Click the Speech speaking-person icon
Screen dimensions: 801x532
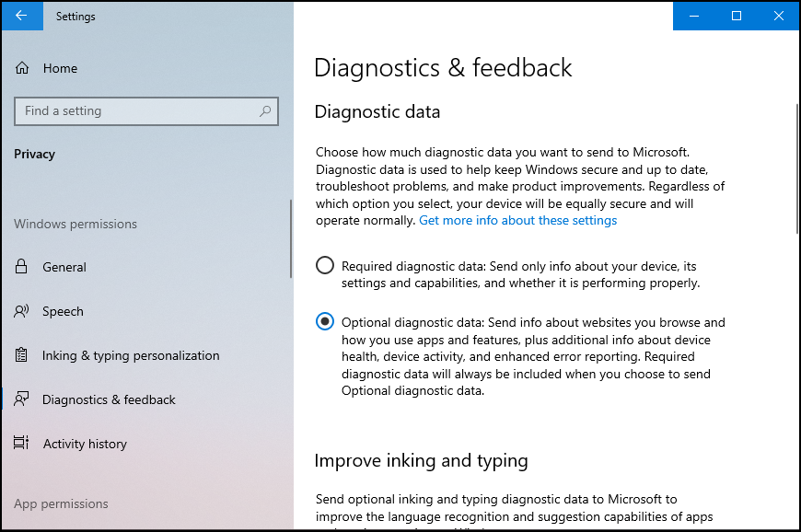tap(21, 311)
